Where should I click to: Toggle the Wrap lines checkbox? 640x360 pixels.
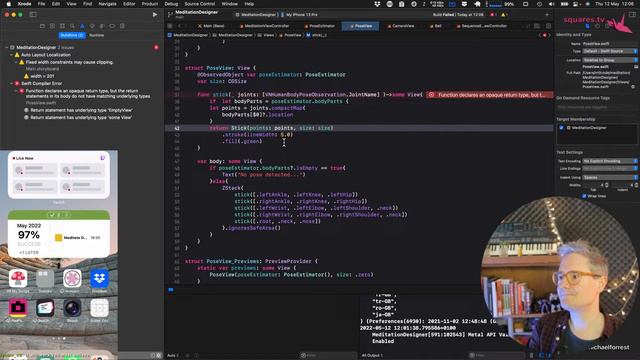584,196
